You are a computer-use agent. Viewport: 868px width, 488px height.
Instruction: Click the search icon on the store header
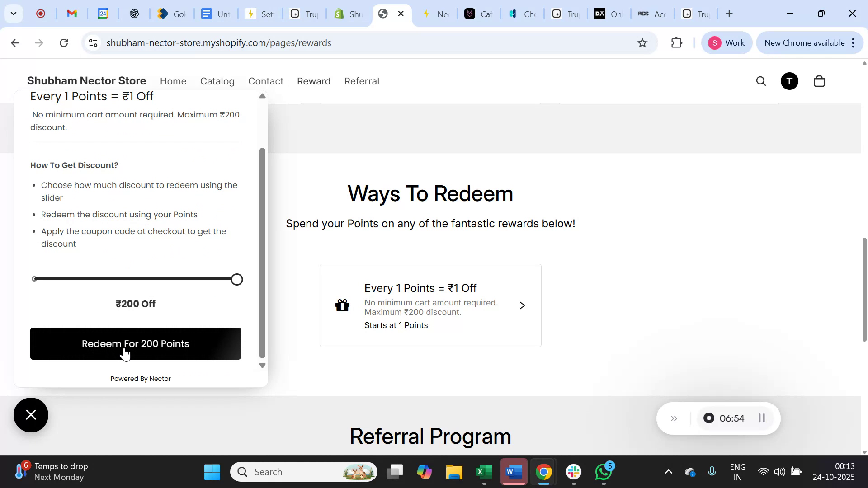761,81
